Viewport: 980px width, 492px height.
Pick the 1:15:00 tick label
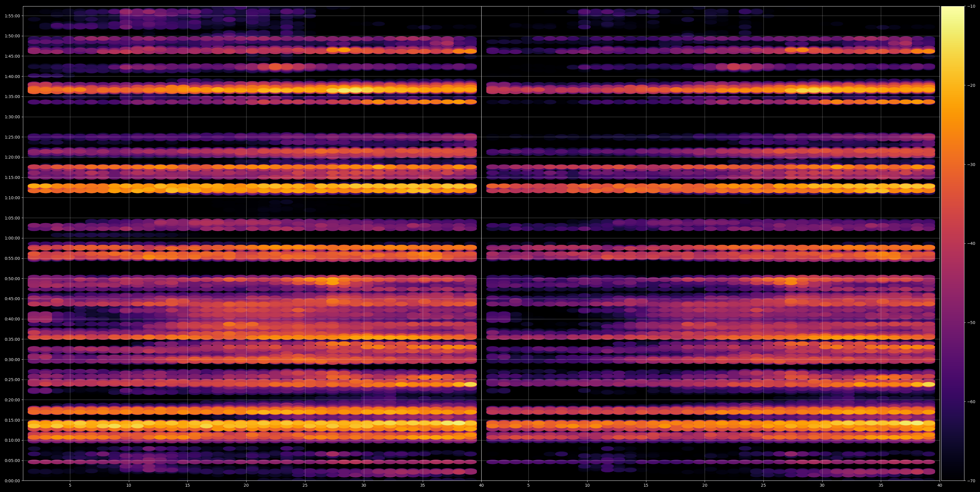pos(12,177)
